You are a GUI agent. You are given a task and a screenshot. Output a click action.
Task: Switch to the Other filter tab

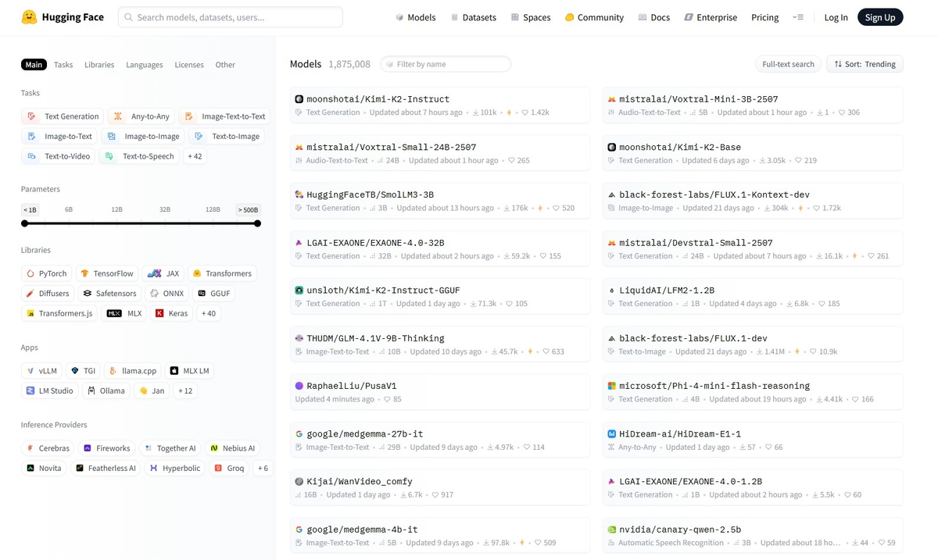tap(225, 65)
